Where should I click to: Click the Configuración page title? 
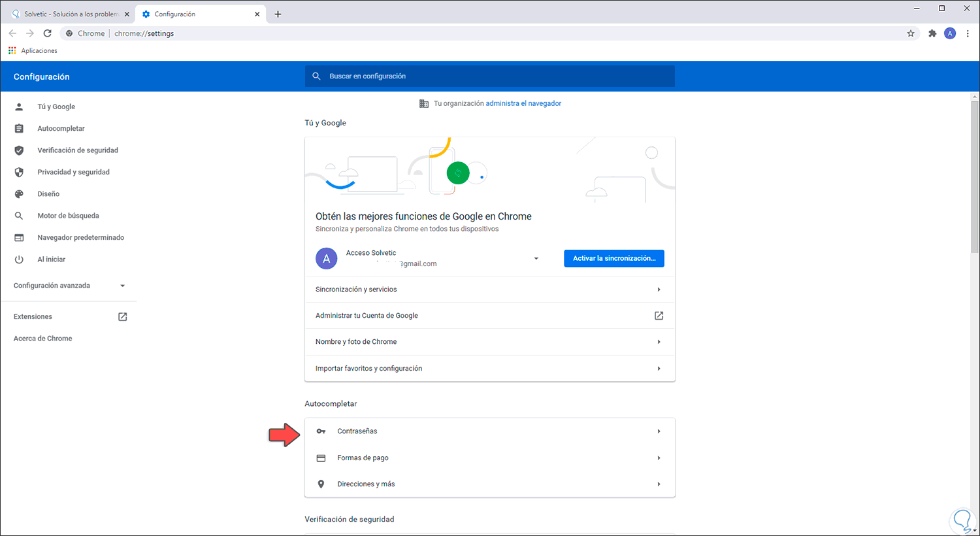pos(41,76)
